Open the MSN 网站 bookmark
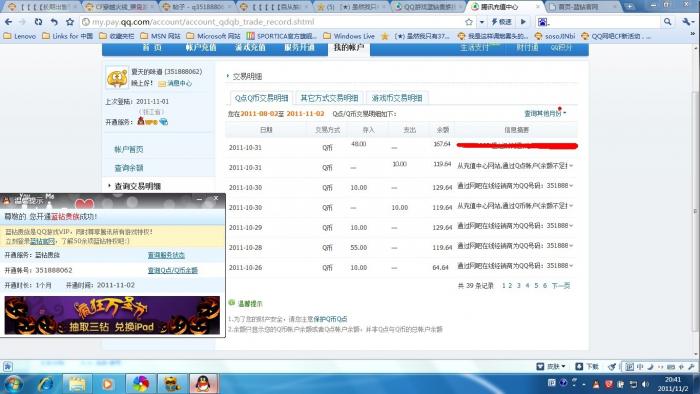The width and height of the screenshot is (700, 394). (x=160, y=36)
